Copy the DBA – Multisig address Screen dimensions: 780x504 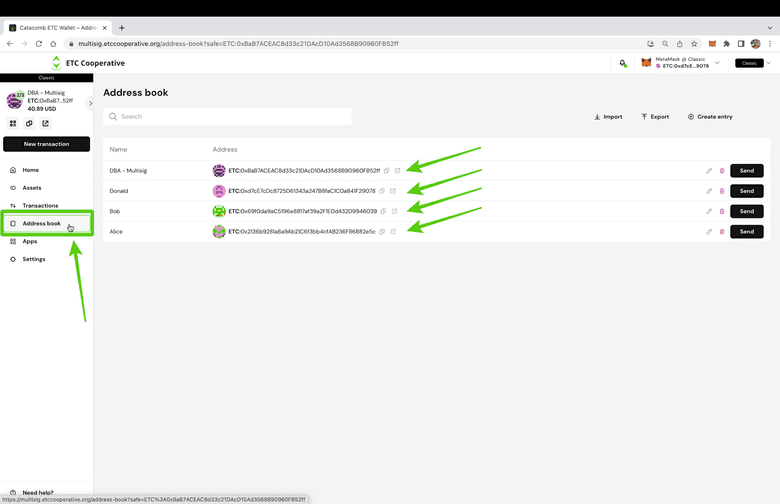coord(386,171)
